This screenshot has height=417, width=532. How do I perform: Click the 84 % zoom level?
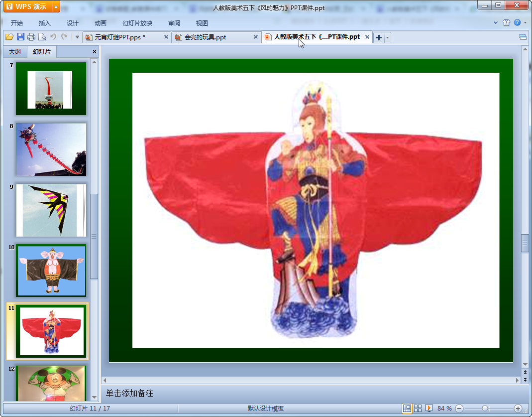tap(444, 408)
